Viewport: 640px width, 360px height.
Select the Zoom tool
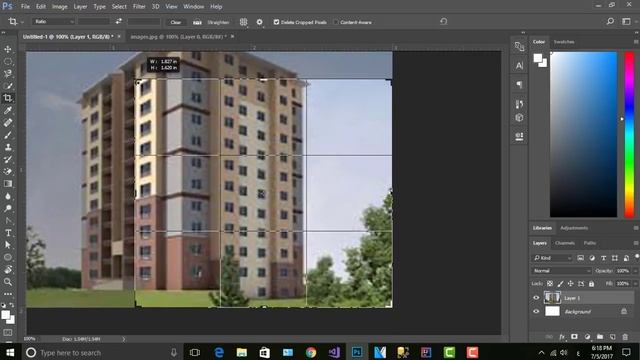(x=8, y=282)
